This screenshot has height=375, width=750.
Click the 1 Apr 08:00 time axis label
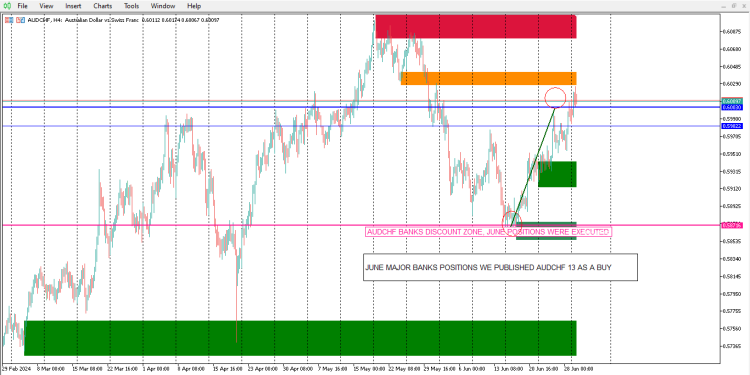(157, 369)
